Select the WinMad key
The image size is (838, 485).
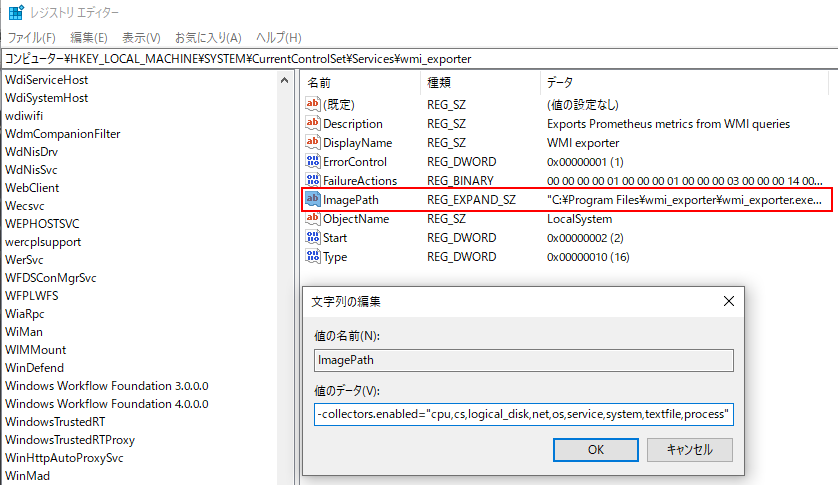click(x=27, y=476)
